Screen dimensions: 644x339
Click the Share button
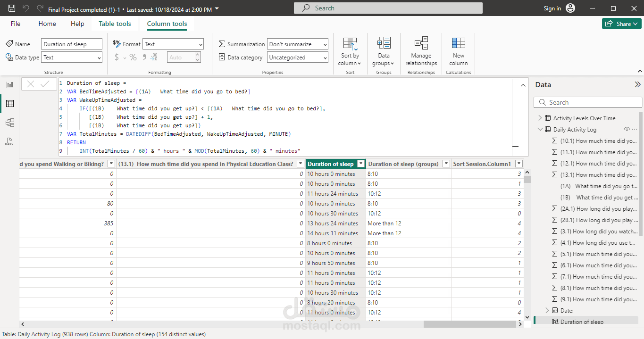[621, 24]
